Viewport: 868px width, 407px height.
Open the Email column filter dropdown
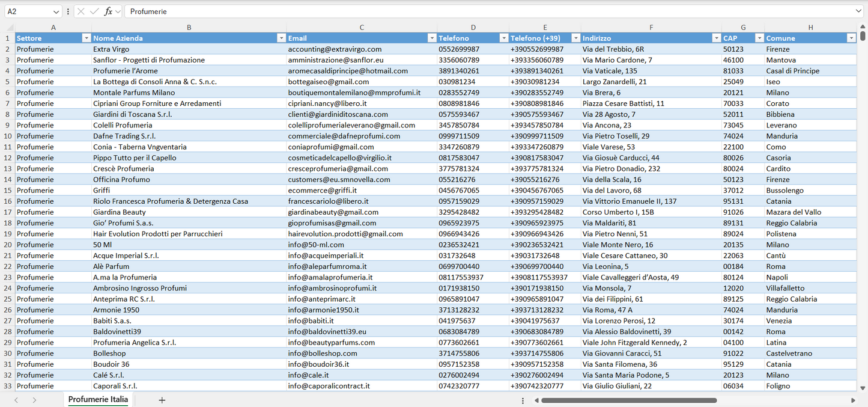pyautogui.click(x=432, y=38)
